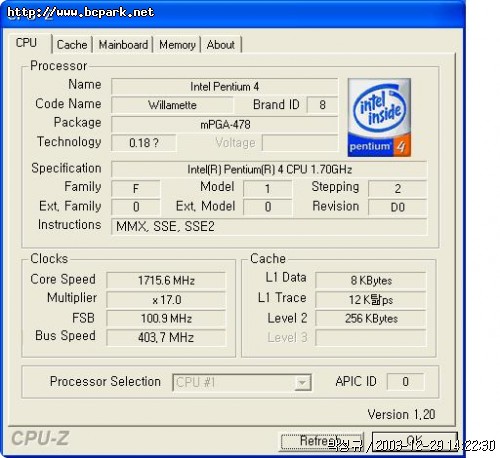Viewport: 500px width, 458px height.
Task: Click the Code Name value Willamette
Action: tap(172, 105)
